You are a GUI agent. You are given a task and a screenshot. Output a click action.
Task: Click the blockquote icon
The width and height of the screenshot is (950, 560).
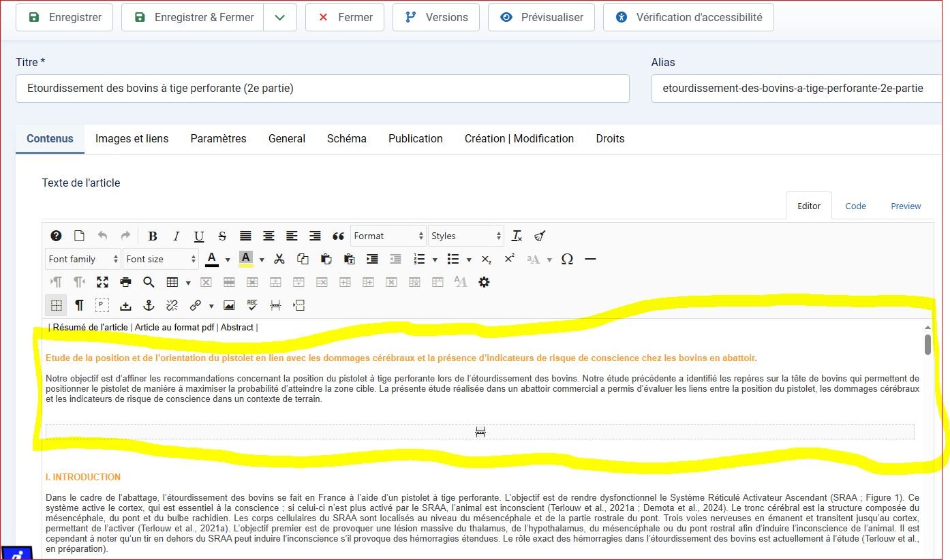click(x=338, y=236)
